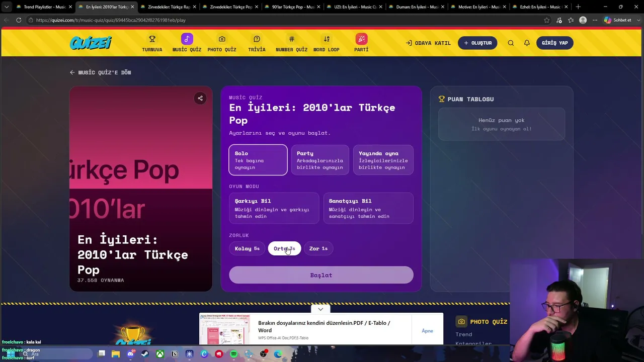Click the 2010'lar Türkçe Pop cover image
Screen dimensions: 644x362
[x=141, y=189]
